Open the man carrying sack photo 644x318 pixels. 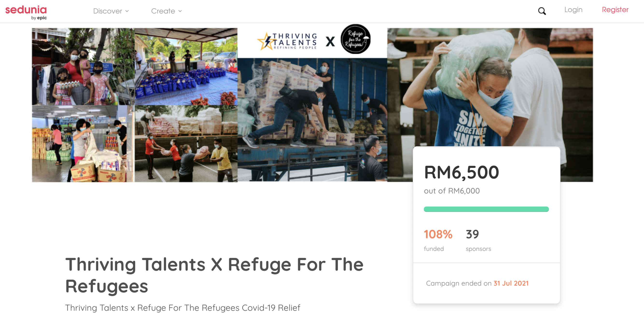[490, 87]
